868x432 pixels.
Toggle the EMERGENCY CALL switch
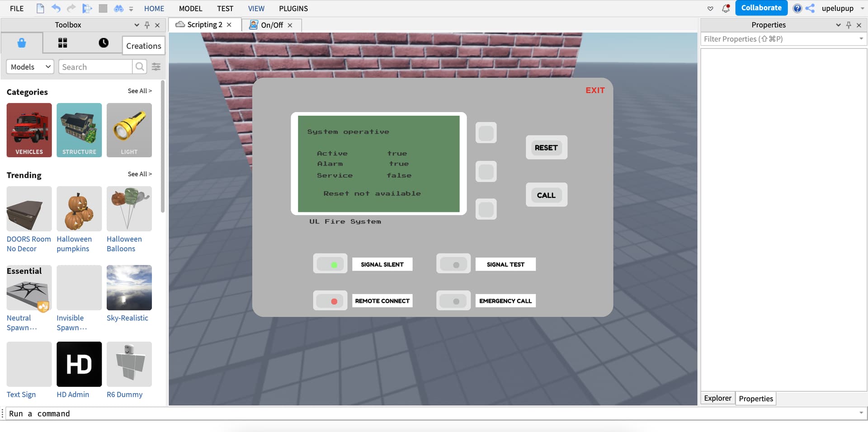click(x=453, y=301)
